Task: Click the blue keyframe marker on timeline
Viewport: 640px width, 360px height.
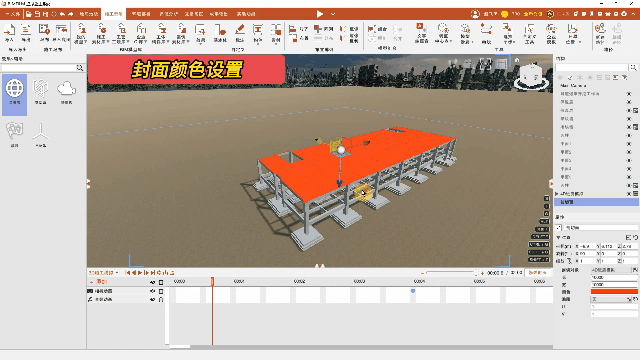Action: point(413,291)
